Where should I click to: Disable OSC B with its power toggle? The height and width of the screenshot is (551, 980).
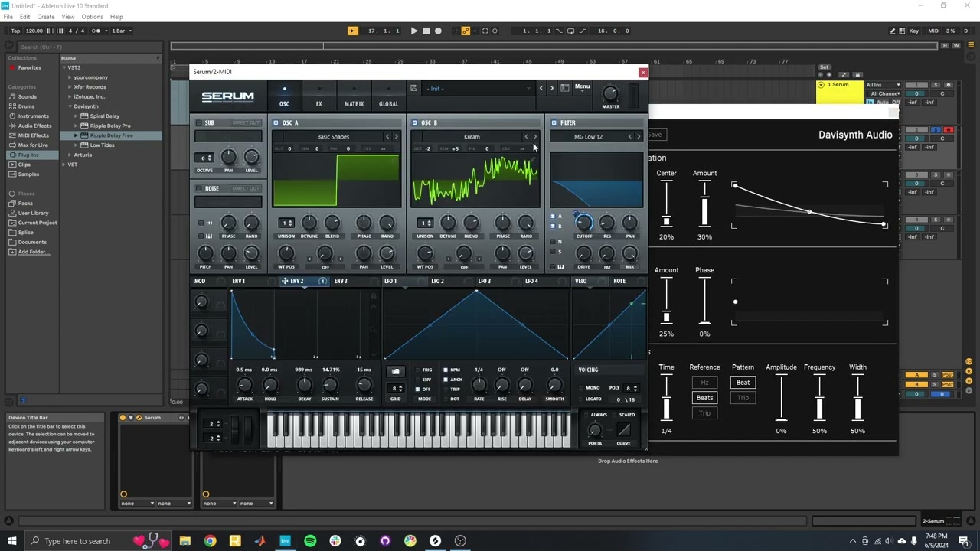(x=415, y=122)
